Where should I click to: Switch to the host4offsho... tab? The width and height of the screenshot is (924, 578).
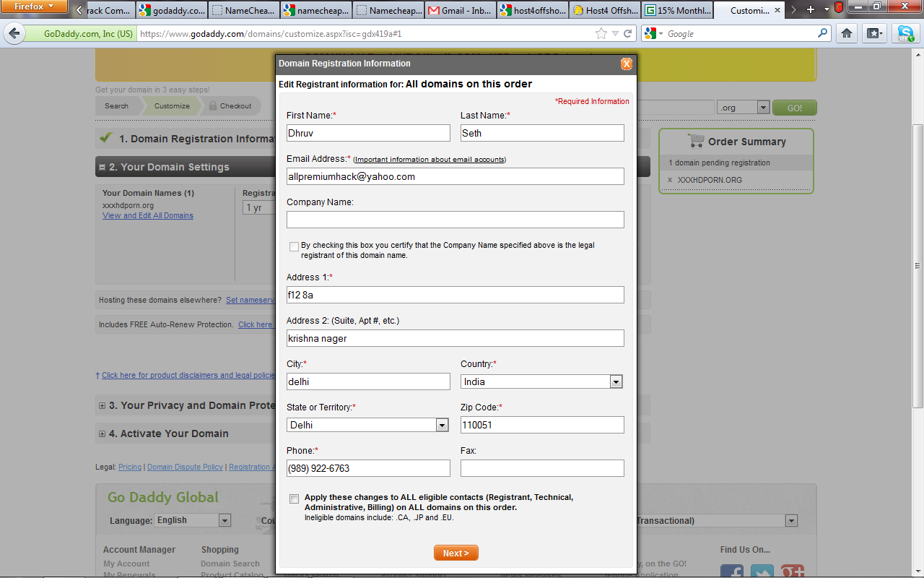(x=532, y=11)
